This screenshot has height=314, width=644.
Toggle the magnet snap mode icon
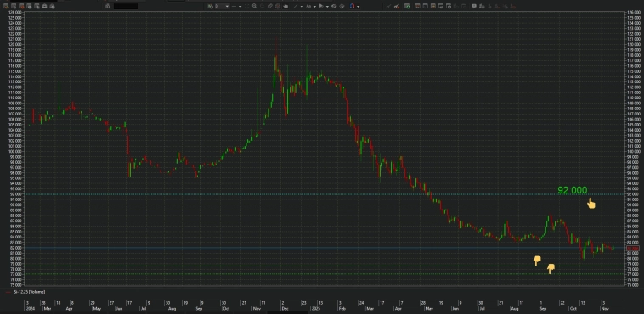click(x=352, y=6)
